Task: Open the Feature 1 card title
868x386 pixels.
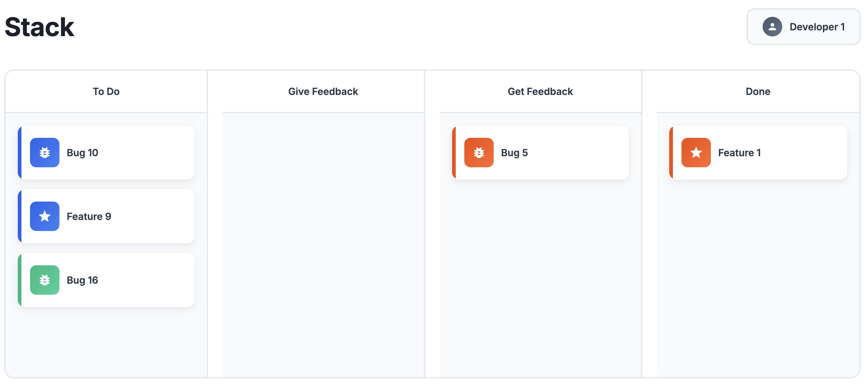Action: coord(739,152)
